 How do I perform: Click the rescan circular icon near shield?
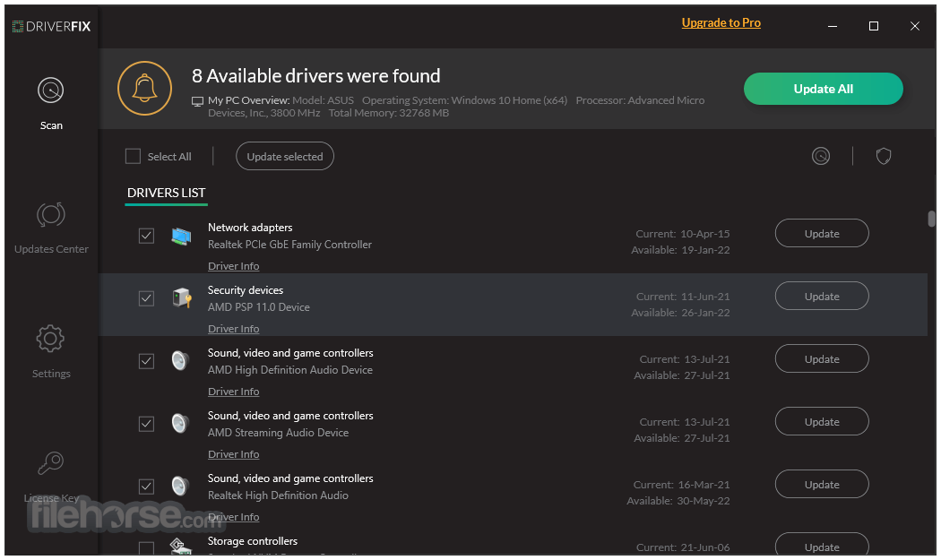(820, 156)
